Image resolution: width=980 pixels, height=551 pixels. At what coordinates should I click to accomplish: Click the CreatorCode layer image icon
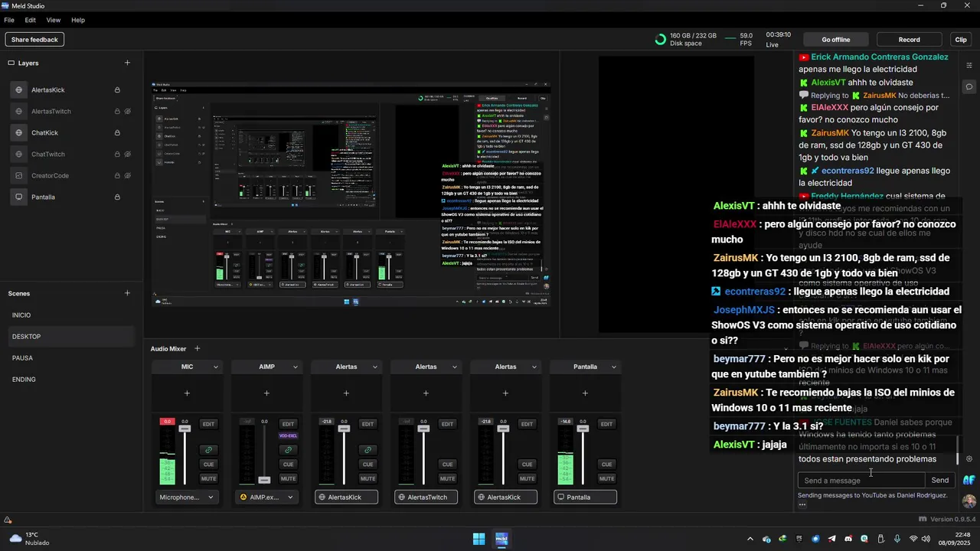[19, 175]
